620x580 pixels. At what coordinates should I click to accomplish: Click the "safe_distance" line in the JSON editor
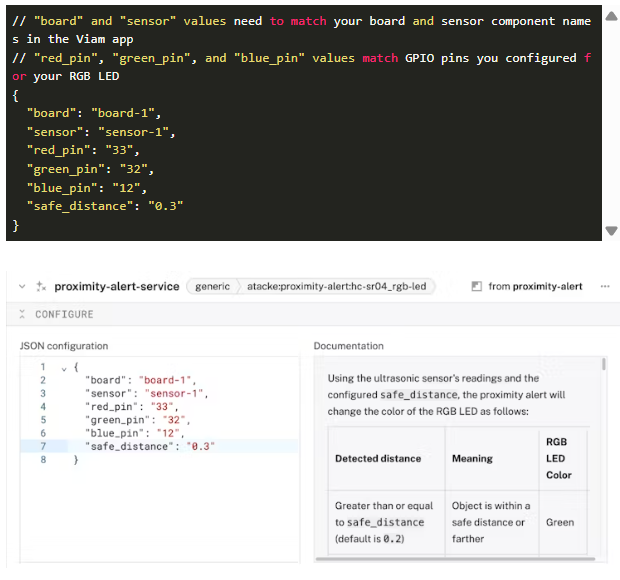150,446
